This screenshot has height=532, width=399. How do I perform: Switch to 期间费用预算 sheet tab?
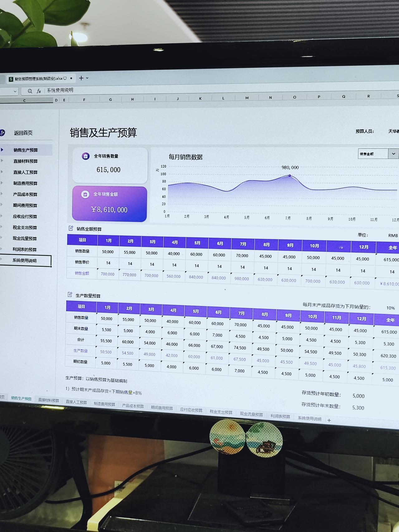(x=162, y=408)
